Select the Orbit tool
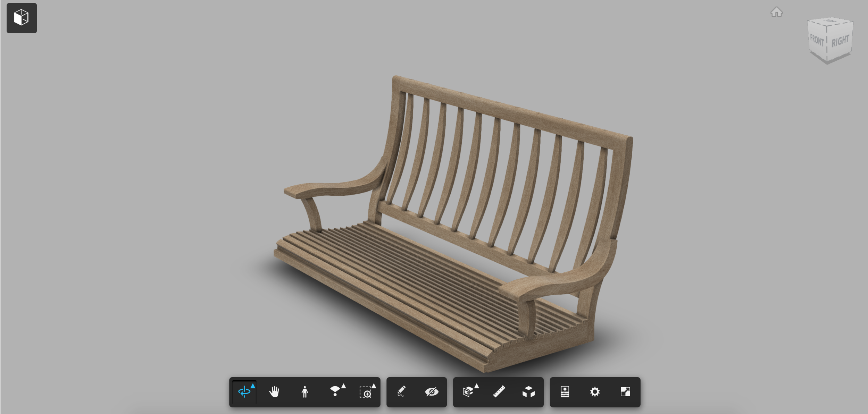868x414 pixels. click(244, 392)
